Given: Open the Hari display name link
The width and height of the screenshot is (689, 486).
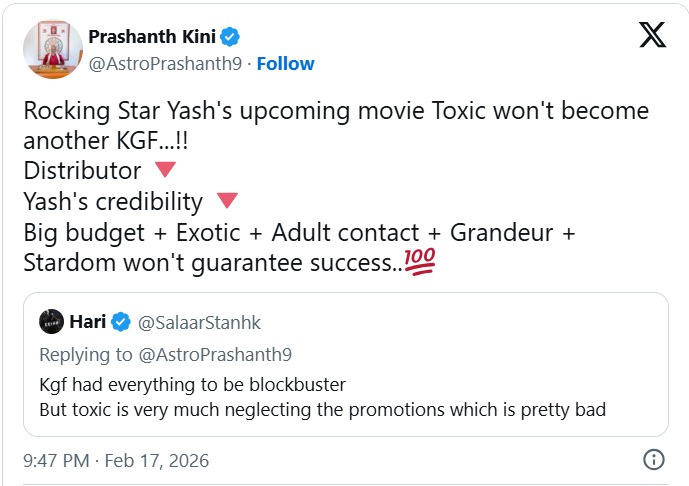Looking at the screenshot, I should [88, 322].
